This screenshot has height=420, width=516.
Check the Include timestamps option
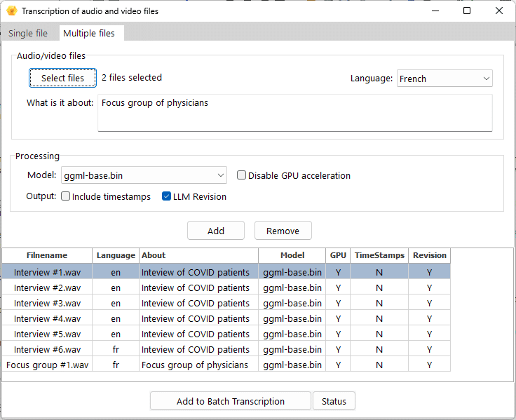coord(66,197)
